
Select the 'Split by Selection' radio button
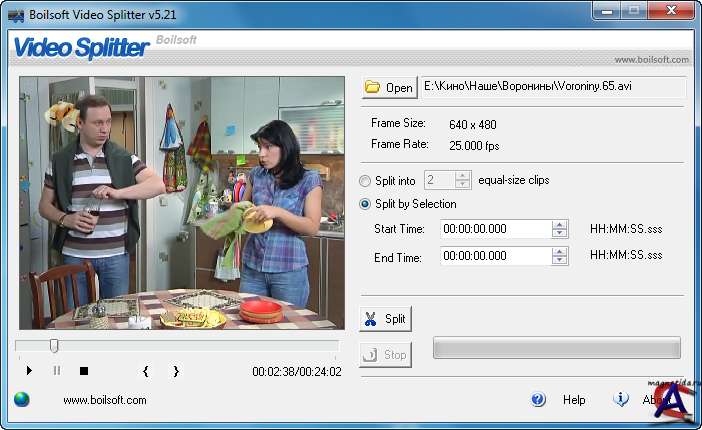click(x=366, y=204)
